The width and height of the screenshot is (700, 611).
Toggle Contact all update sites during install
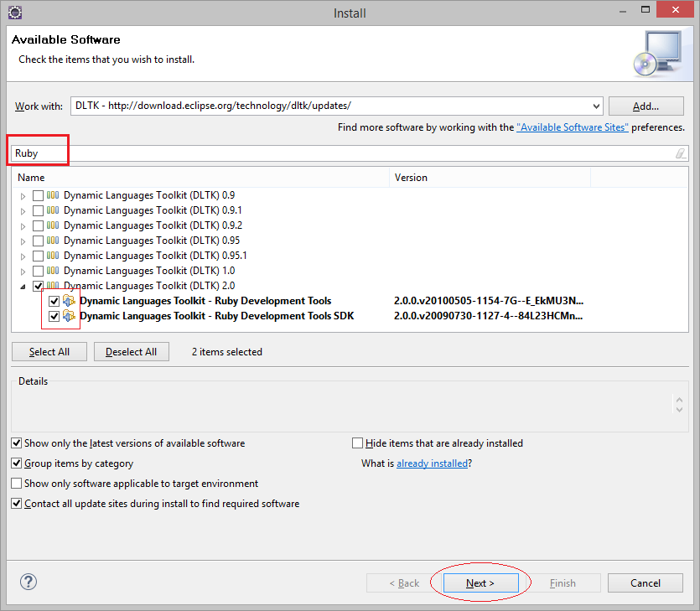(x=17, y=504)
